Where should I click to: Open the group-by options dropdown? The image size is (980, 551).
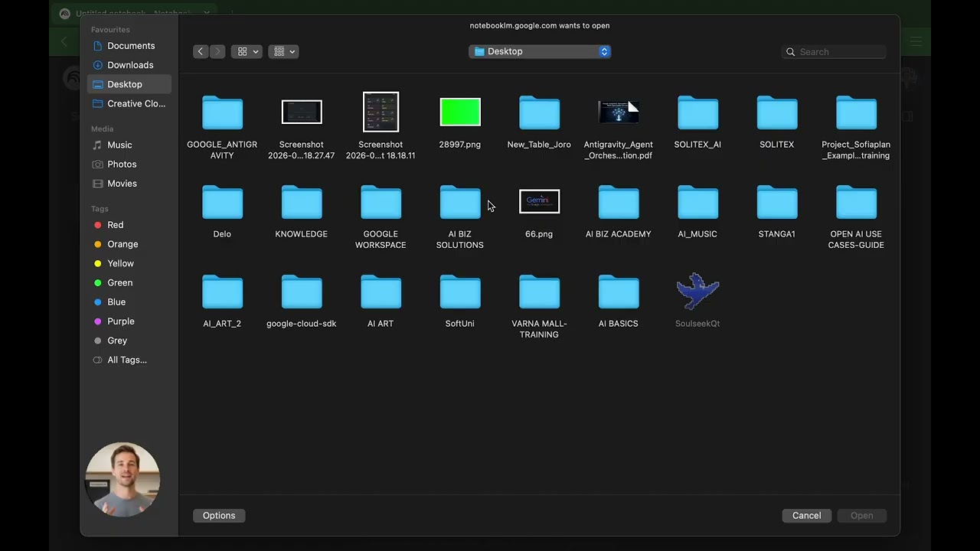283,51
